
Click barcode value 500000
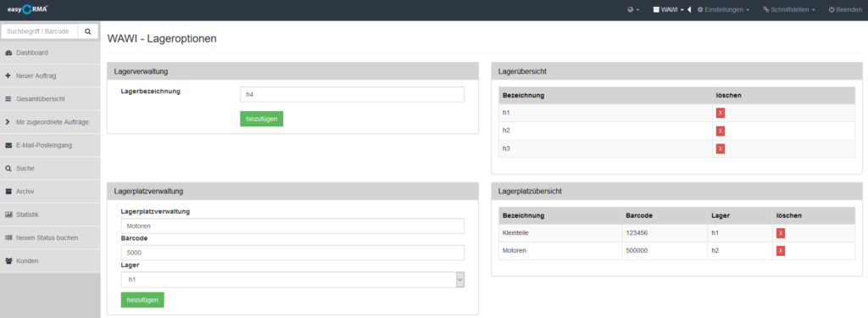[637, 251]
